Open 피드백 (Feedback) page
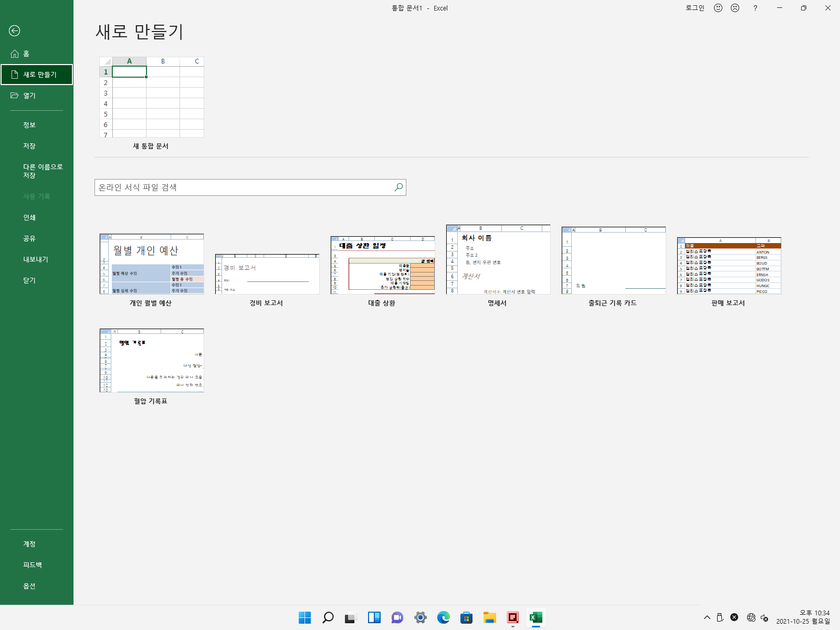The width and height of the screenshot is (840, 630). [37, 565]
